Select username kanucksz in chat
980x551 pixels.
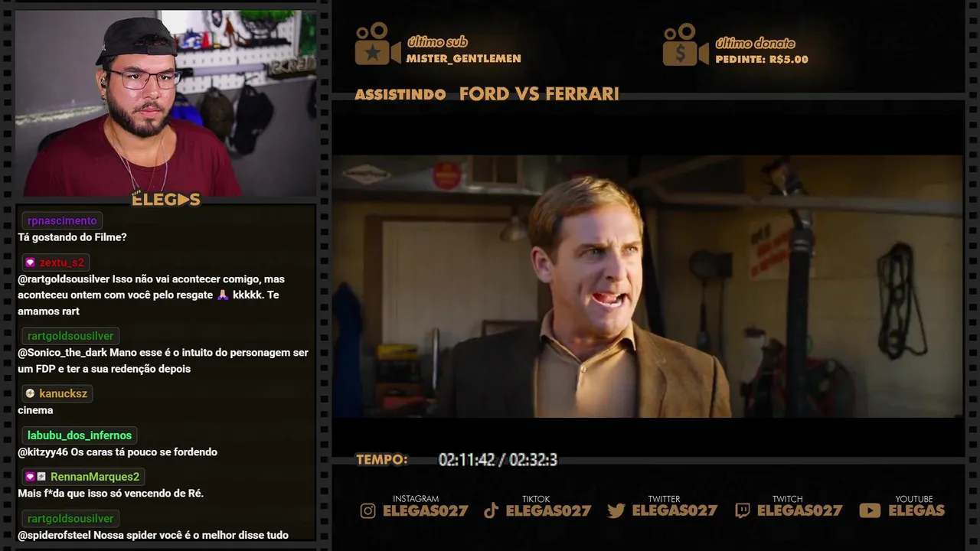click(x=64, y=393)
